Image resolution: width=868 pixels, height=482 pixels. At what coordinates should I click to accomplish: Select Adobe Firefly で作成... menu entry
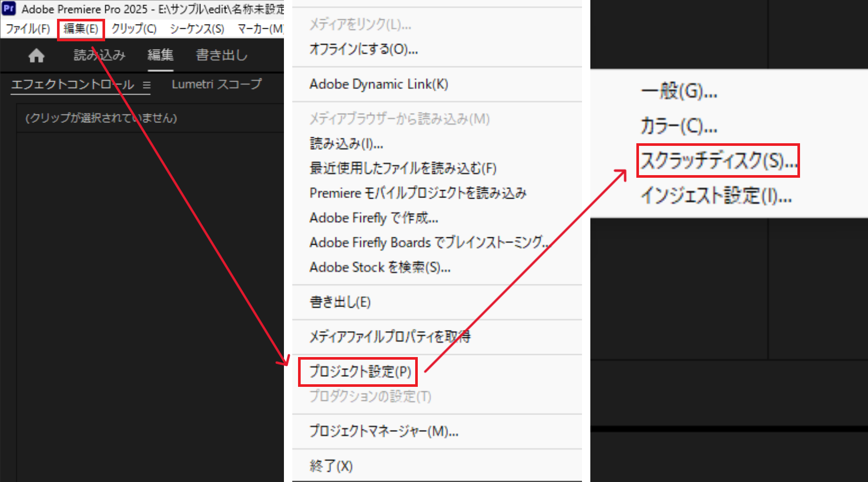tap(373, 217)
